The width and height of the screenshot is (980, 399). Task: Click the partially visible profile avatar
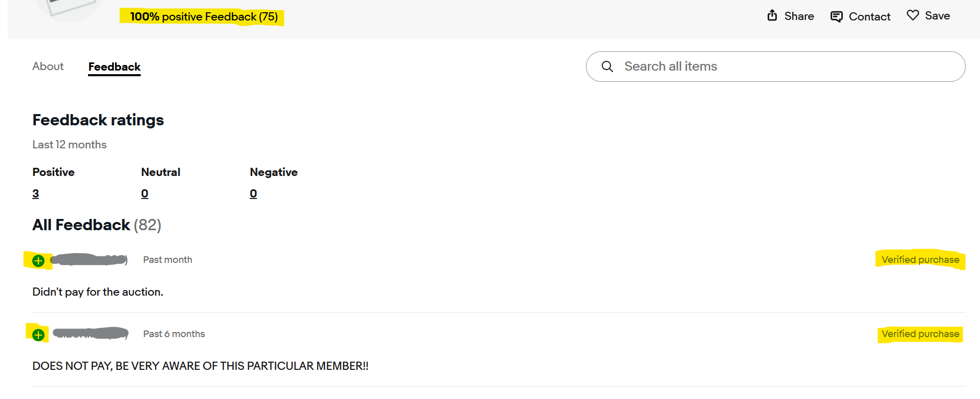[x=69, y=8]
